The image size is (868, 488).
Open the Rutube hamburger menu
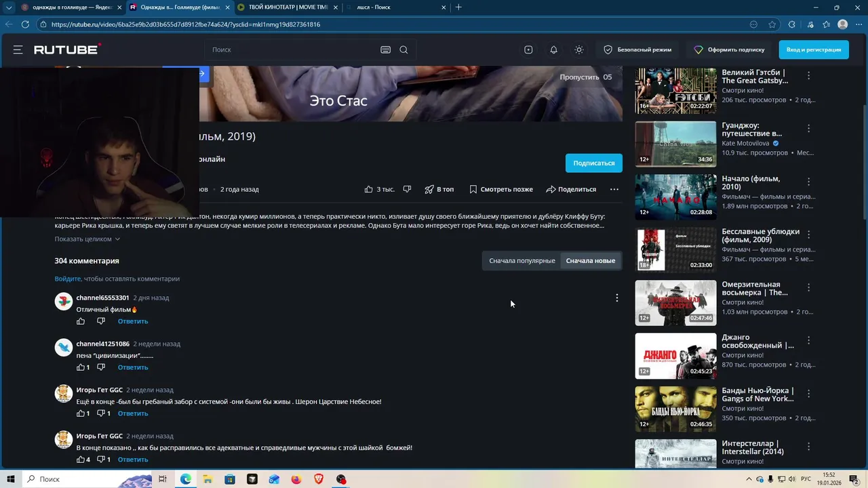click(x=18, y=49)
